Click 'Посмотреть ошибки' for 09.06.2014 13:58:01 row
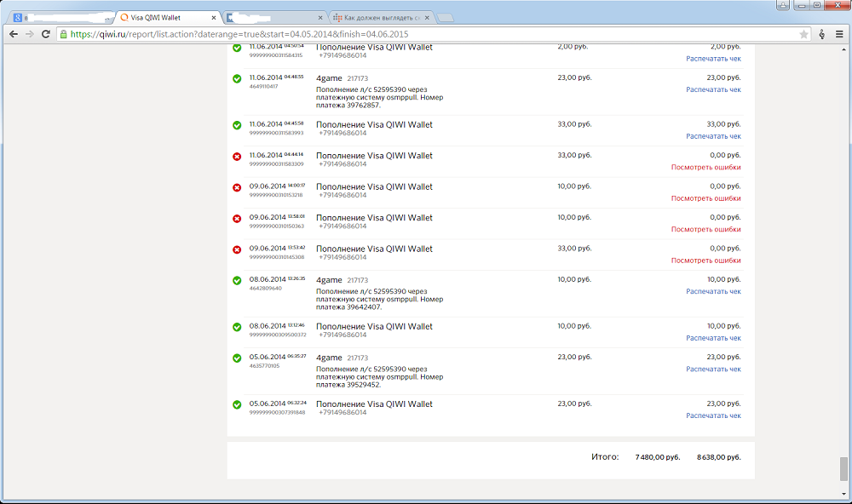Image resolution: width=852 pixels, height=504 pixels. 705,229
